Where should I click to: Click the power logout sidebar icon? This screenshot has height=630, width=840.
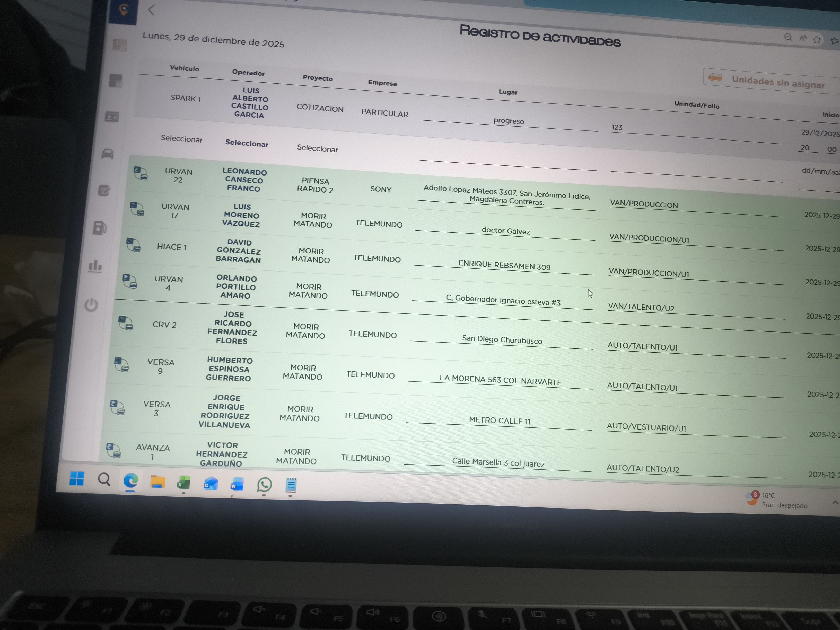(x=91, y=304)
